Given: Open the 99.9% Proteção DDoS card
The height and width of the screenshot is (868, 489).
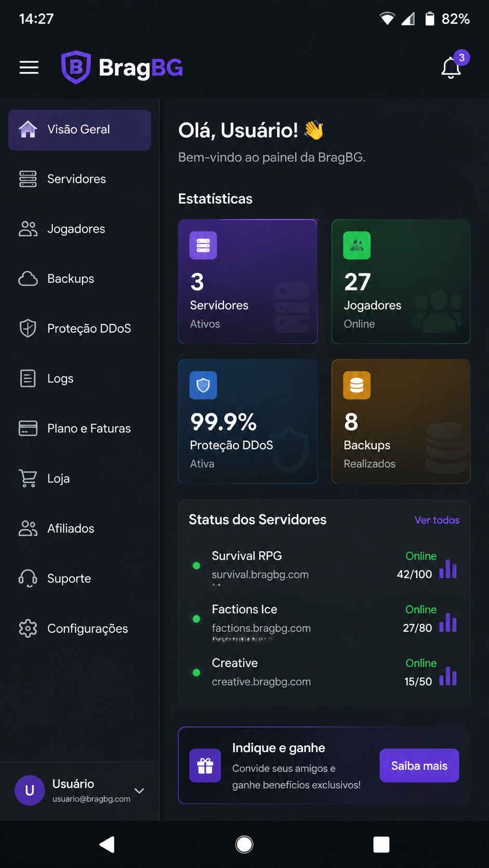Looking at the screenshot, I should click(248, 422).
